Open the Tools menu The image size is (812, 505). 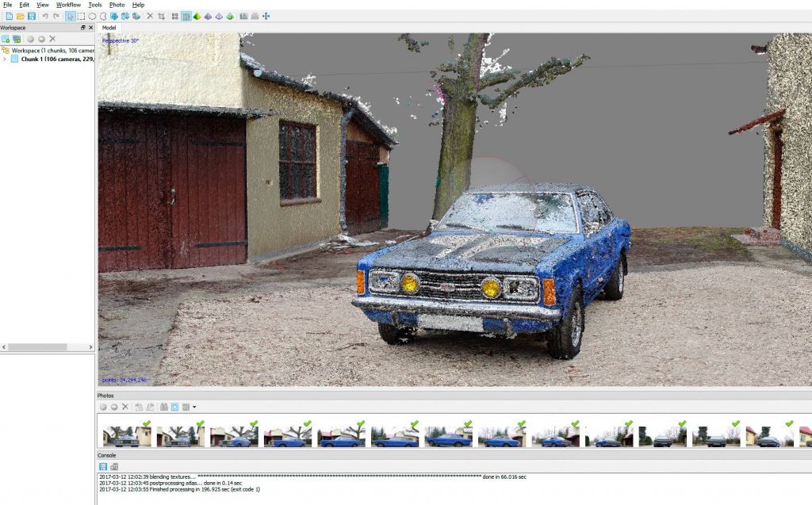(95, 5)
